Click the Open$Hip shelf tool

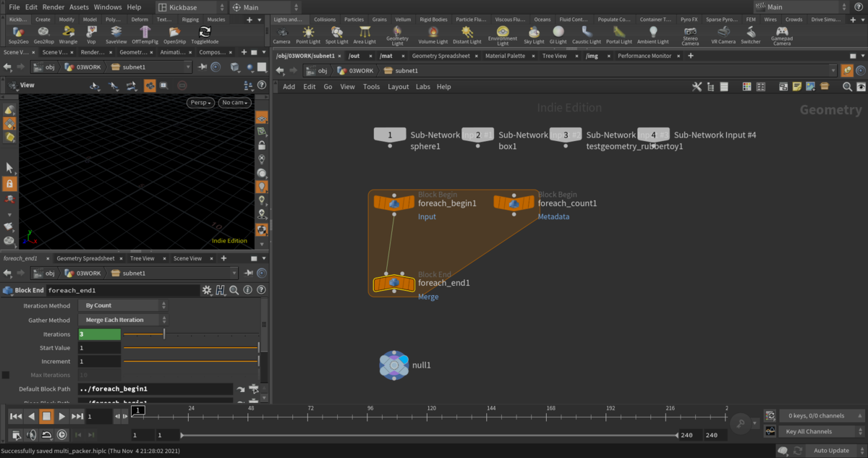tap(174, 35)
